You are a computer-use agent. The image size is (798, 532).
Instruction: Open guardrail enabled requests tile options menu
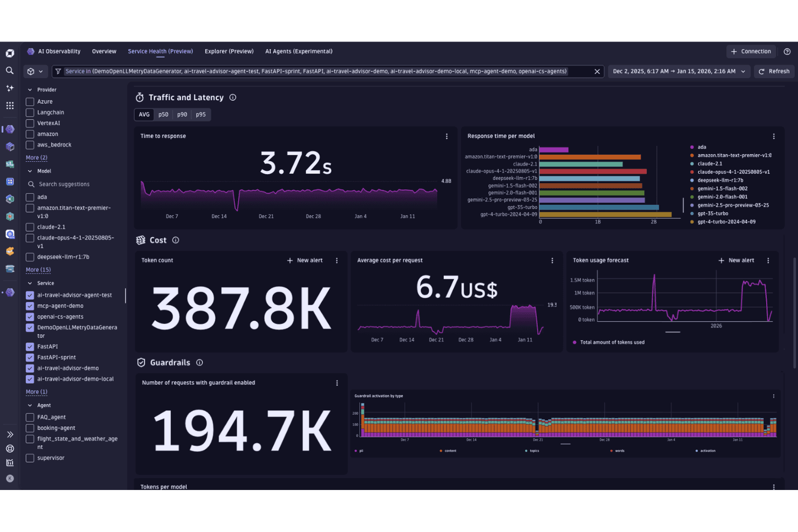coord(337,383)
